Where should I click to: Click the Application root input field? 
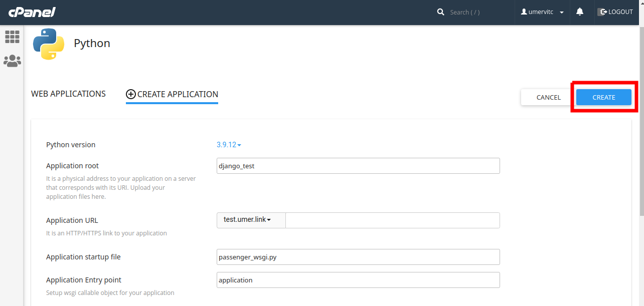coord(358,166)
